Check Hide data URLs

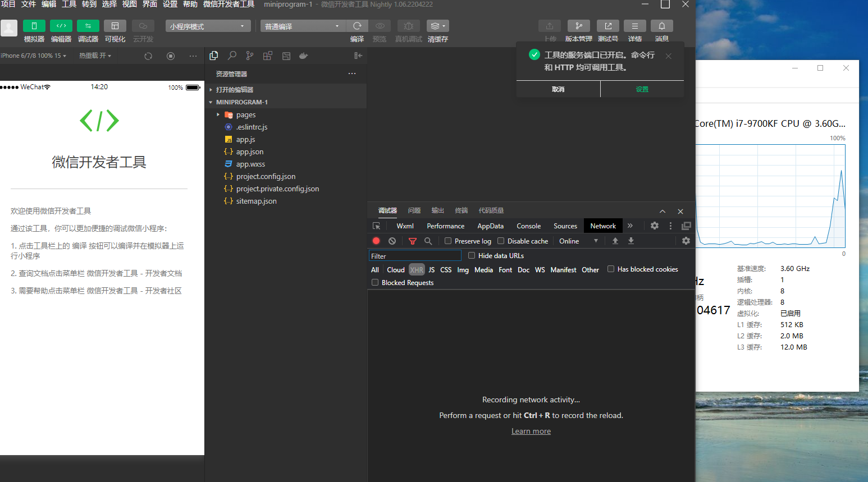point(472,255)
